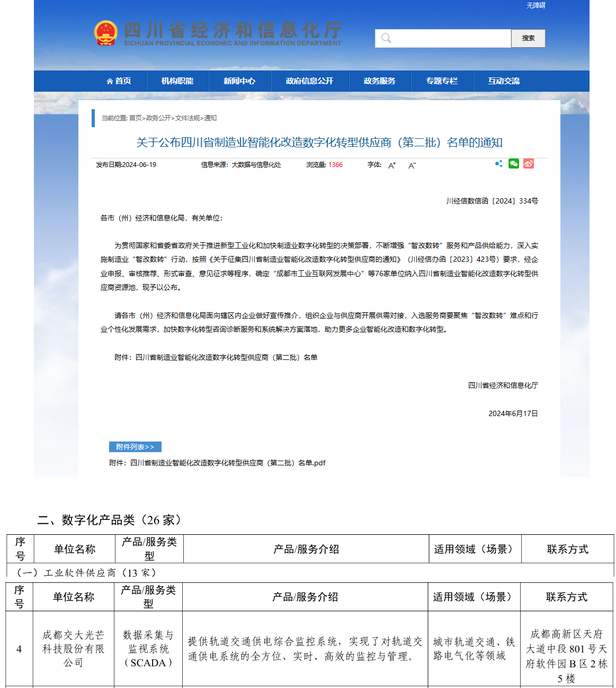Open the 机构职能 menu item
This screenshot has width=616, height=688.
coord(177,81)
